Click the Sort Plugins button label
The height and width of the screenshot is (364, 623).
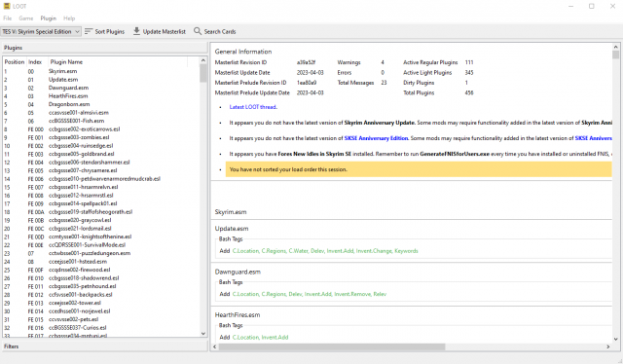tap(110, 31)
